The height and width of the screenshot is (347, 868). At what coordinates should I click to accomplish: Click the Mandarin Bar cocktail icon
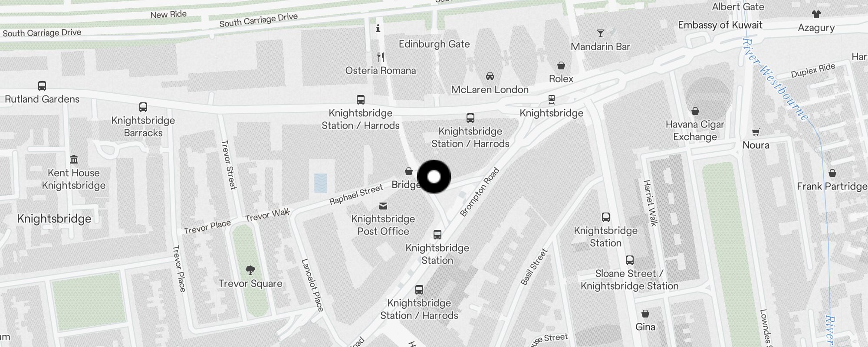(x=601, y=33)
